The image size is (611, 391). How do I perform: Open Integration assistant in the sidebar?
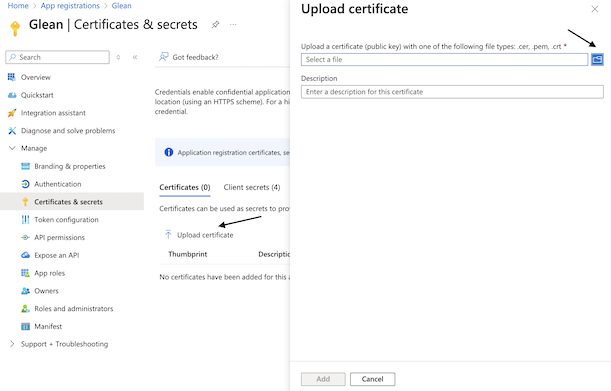53,113
